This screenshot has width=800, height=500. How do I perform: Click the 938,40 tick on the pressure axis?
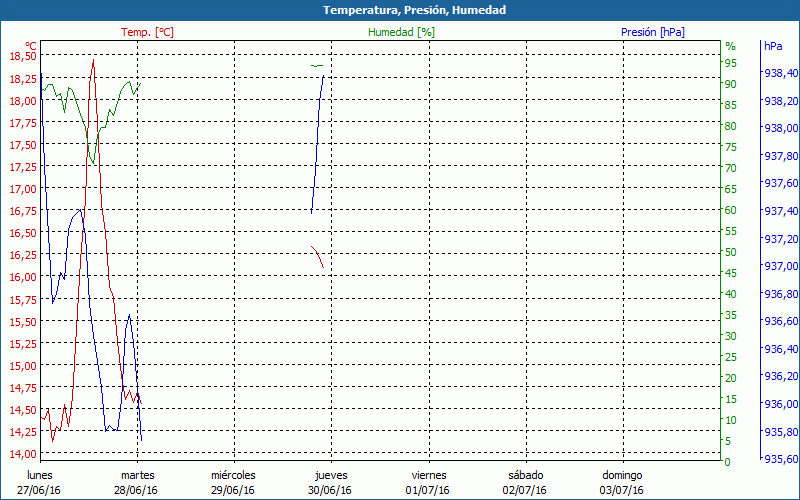[781, 73]
